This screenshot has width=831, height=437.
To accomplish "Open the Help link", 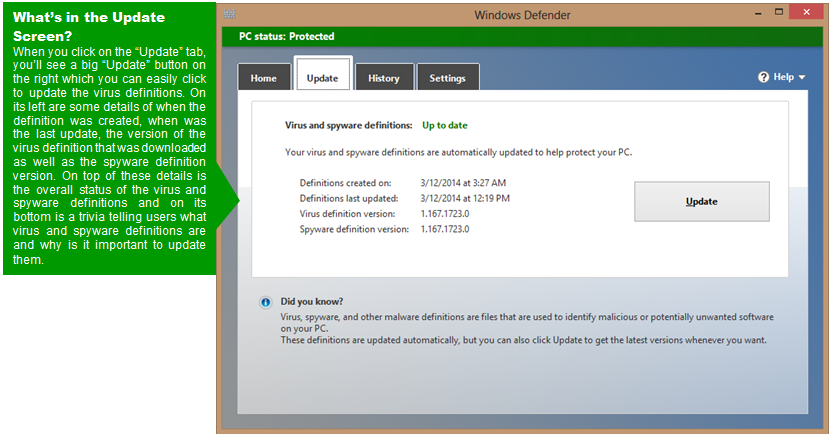I will 782,77.
